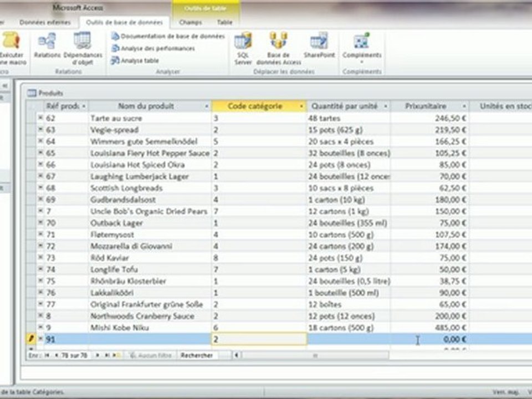Click Base de données Access icon
Screen dimensions: 532x399
(x=279, y=40)
